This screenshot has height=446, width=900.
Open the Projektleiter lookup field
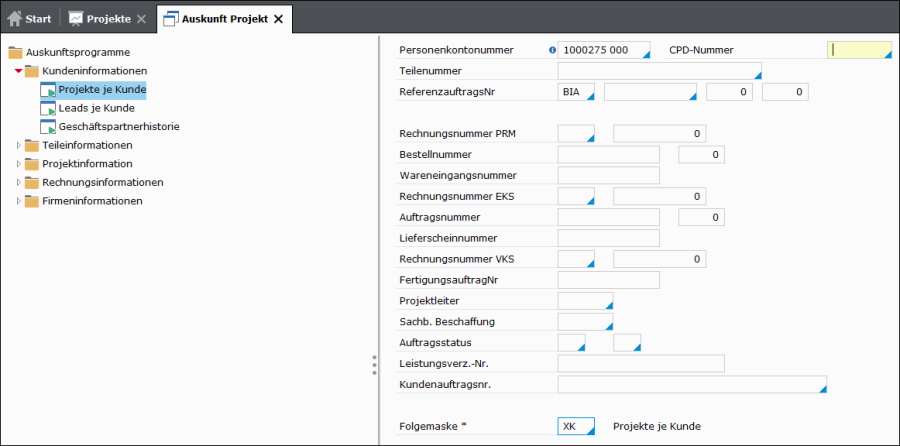click(585, 301)
